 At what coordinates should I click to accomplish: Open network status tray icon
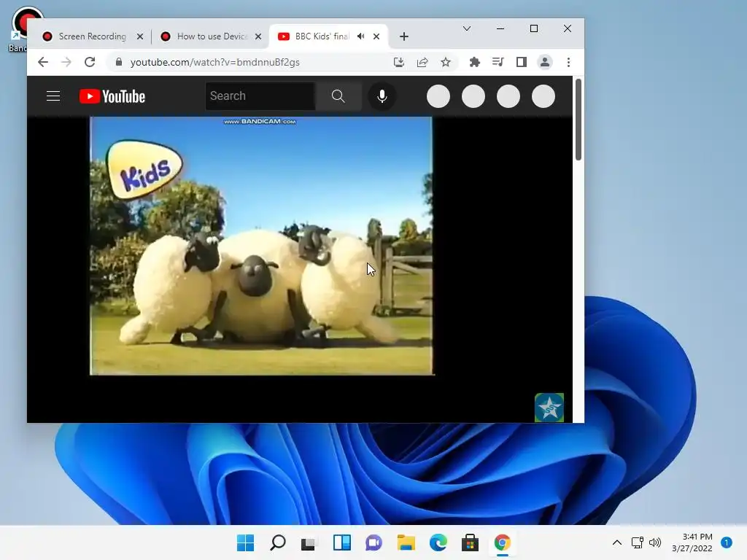coord(637,542)
